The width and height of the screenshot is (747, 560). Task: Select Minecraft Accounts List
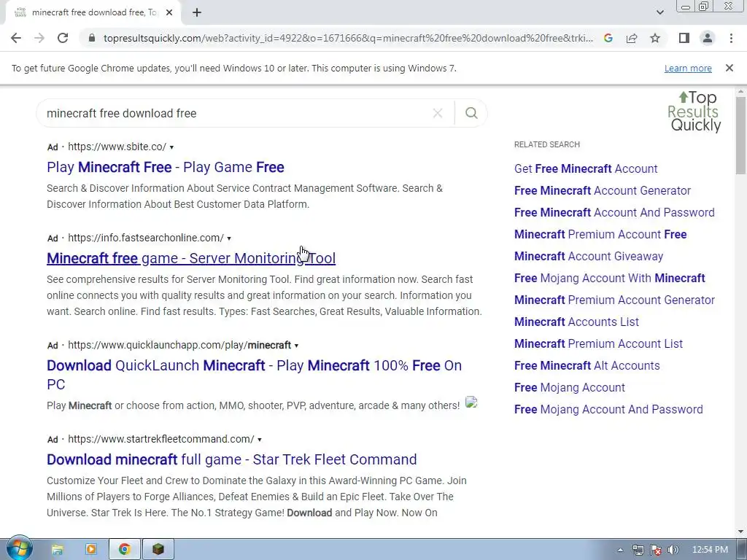click(x=576, y=322)
